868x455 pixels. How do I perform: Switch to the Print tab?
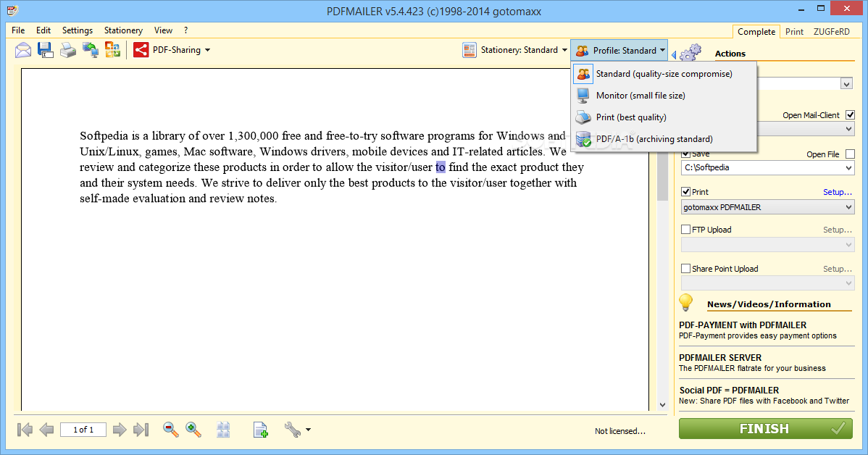(x=794, y=32)
